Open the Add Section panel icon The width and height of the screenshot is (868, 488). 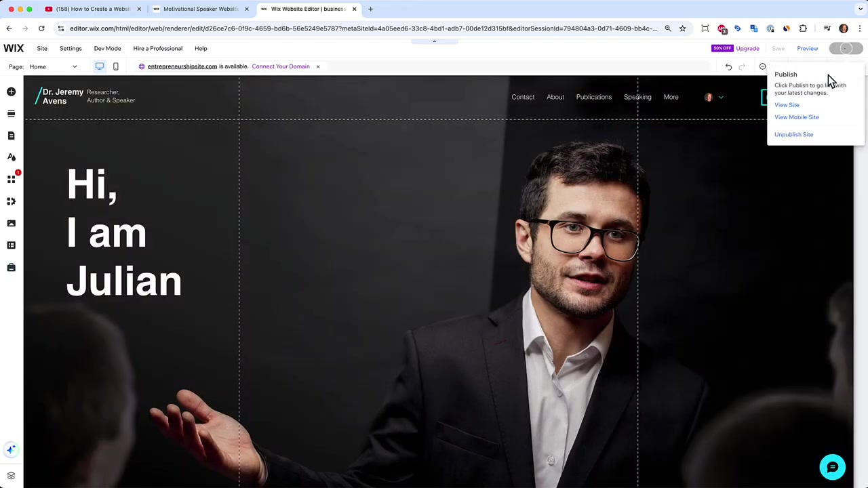pos(11,113)
